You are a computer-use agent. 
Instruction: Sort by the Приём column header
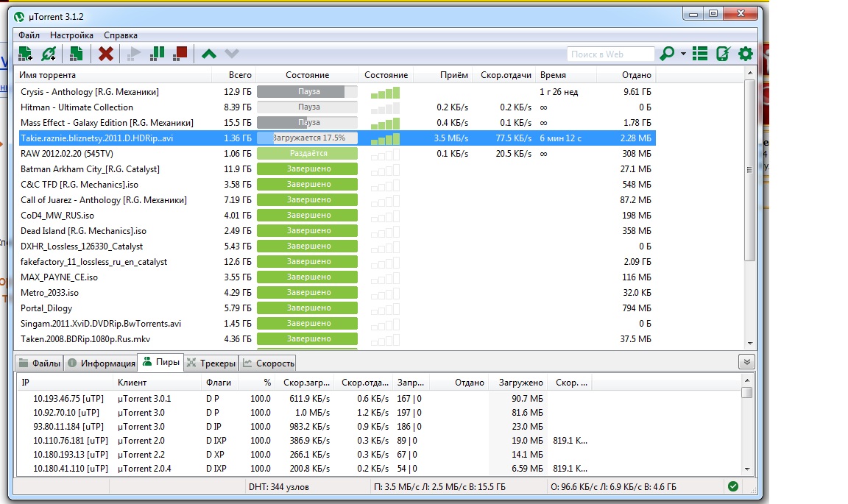click(443, 74)
